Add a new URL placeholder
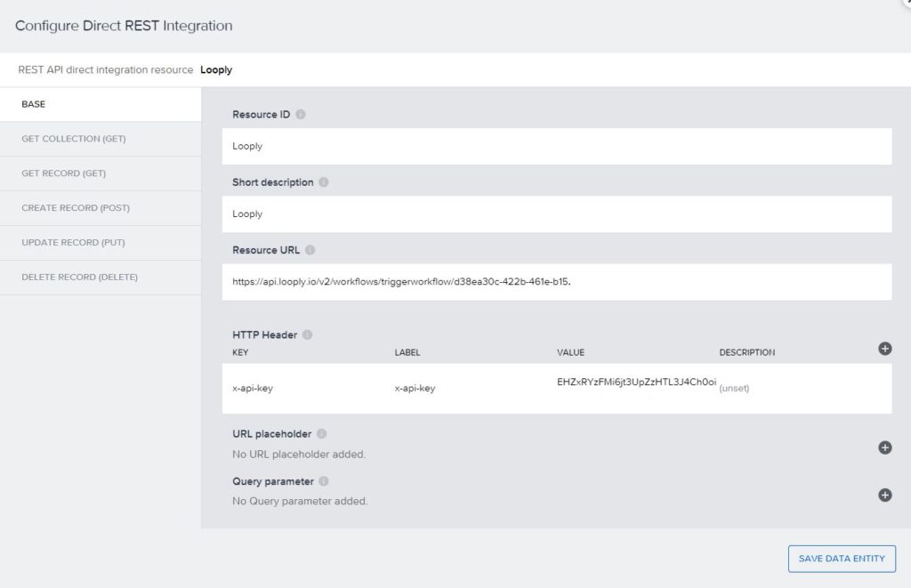Image resolution: width=911 pixels, height=588 pixels. pyautogui.click(x=885, y=447)
